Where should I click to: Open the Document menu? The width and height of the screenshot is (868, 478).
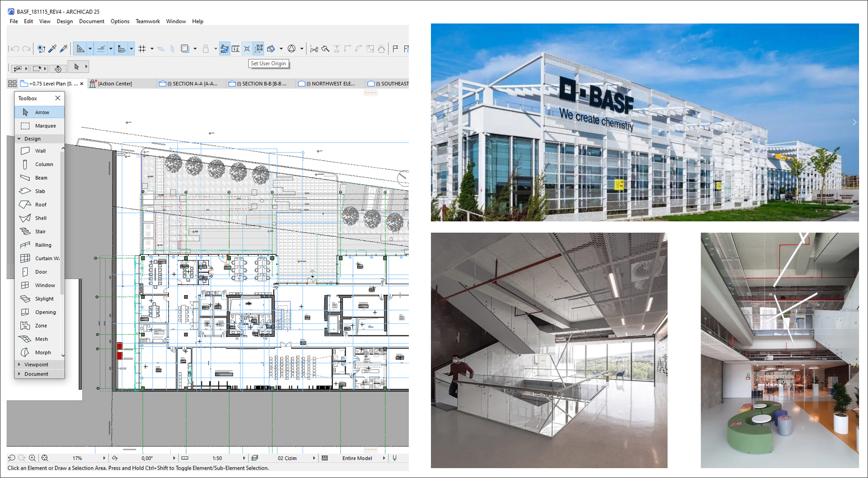(91, 21)
